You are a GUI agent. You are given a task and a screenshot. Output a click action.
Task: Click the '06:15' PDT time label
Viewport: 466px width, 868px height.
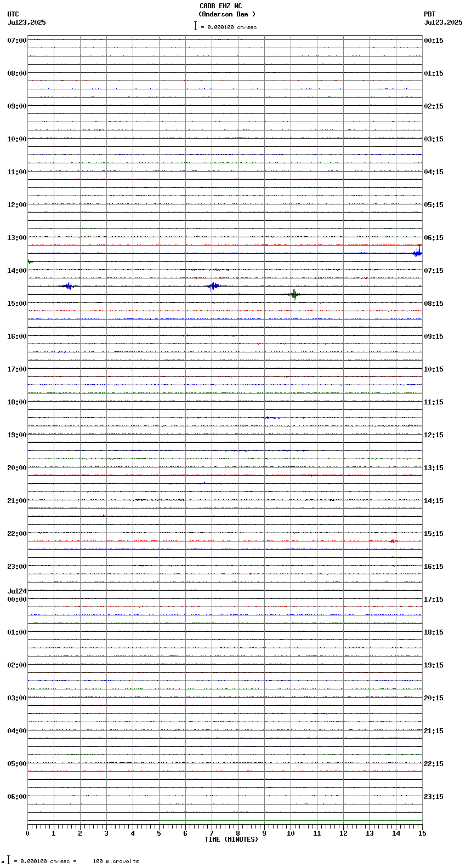(x=434, y=238)
